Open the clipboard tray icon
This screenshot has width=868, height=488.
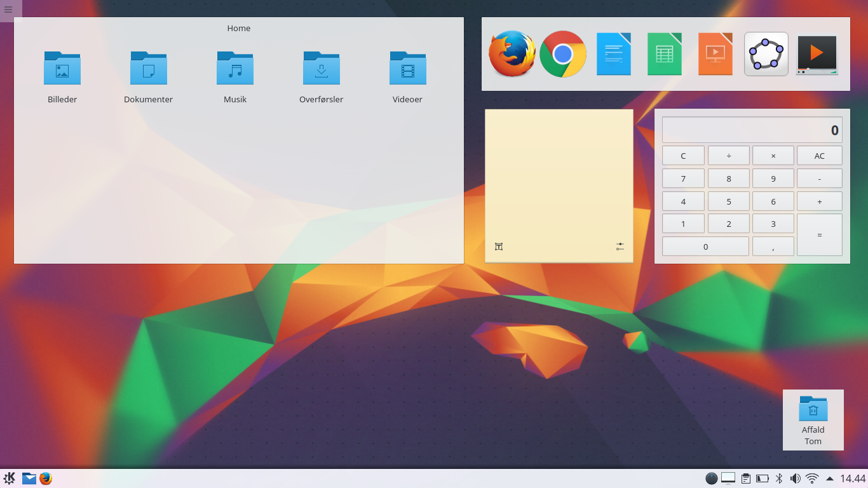pos(746,478)
